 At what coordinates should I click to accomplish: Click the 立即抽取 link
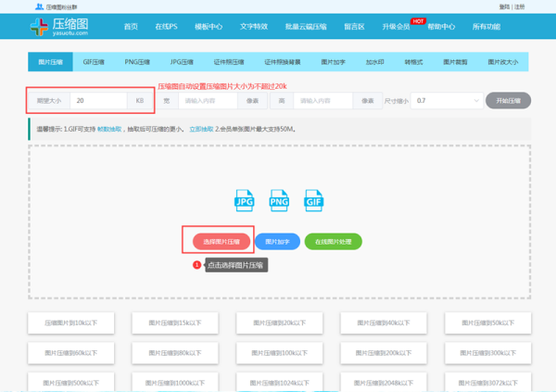(201, 129)
